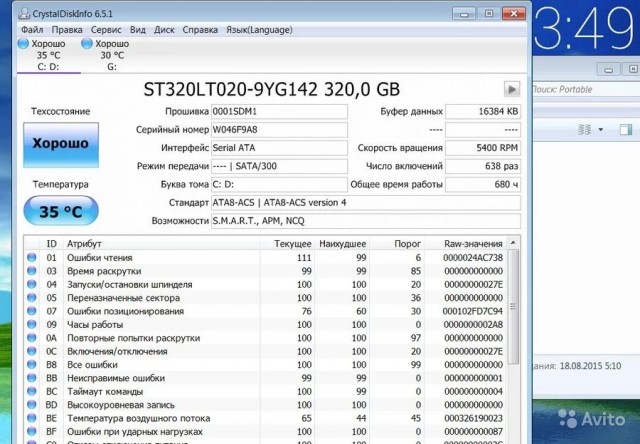
Task: Go to next disk with the arrow button
Action: (512, 89)
